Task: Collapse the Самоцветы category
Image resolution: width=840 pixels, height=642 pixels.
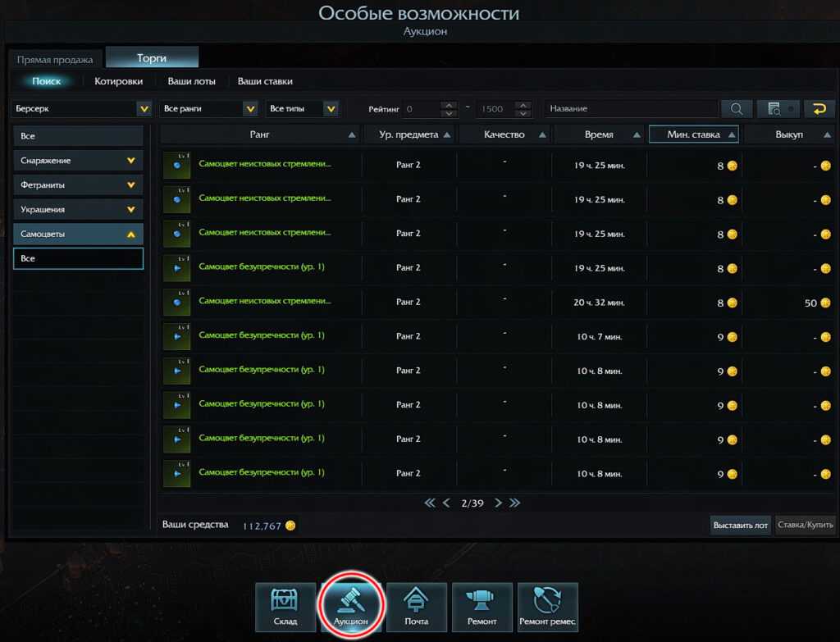Action: pos(78,234)
